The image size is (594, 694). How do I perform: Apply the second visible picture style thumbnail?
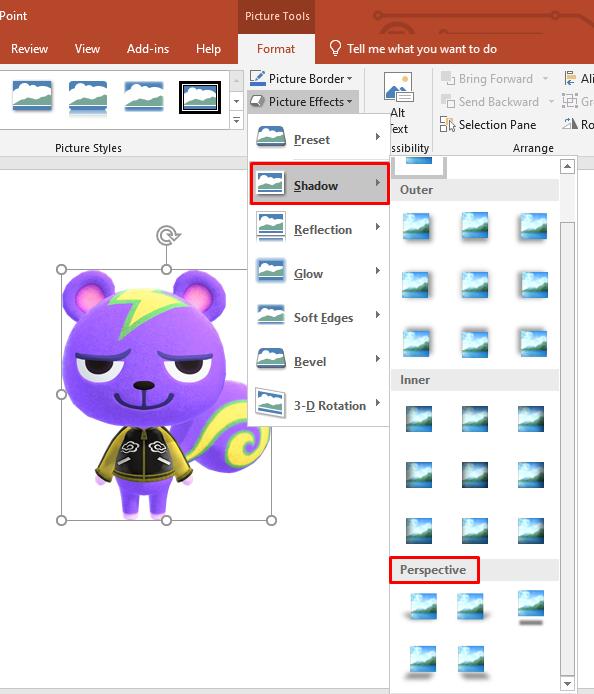pyautogui.click(x=88, y=96)
